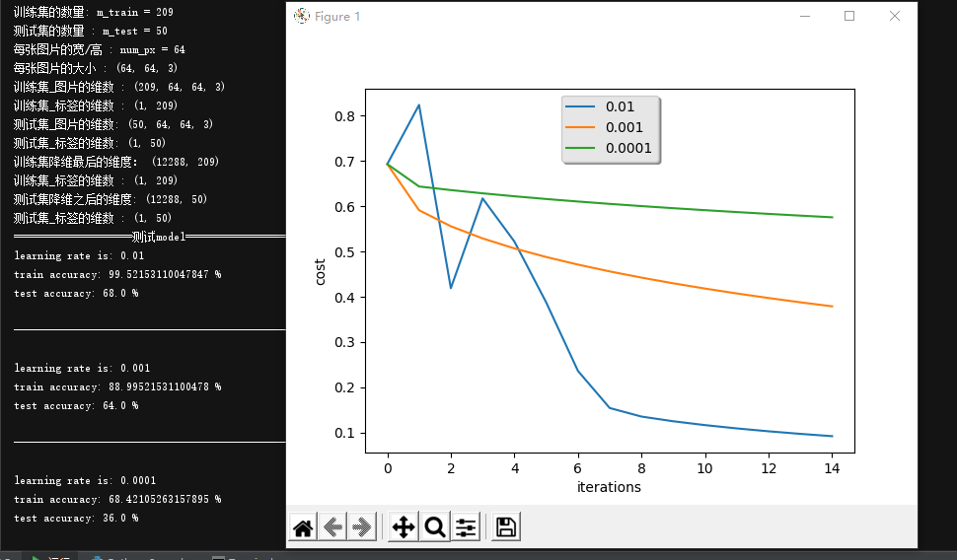Click the blue curve's peak near 0.8
The height and width of the screenshot is (560, 957).
tap(418, 105)
